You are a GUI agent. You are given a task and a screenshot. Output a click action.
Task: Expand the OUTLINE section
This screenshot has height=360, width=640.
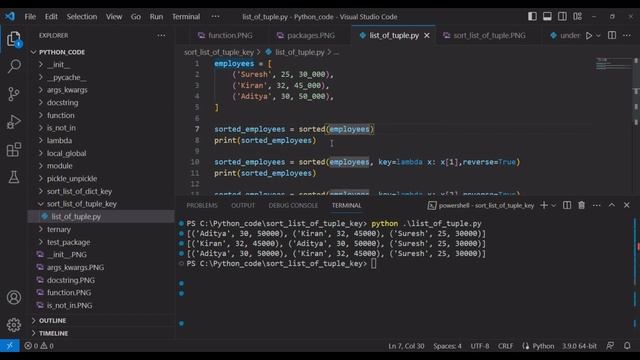coord(101,320)
